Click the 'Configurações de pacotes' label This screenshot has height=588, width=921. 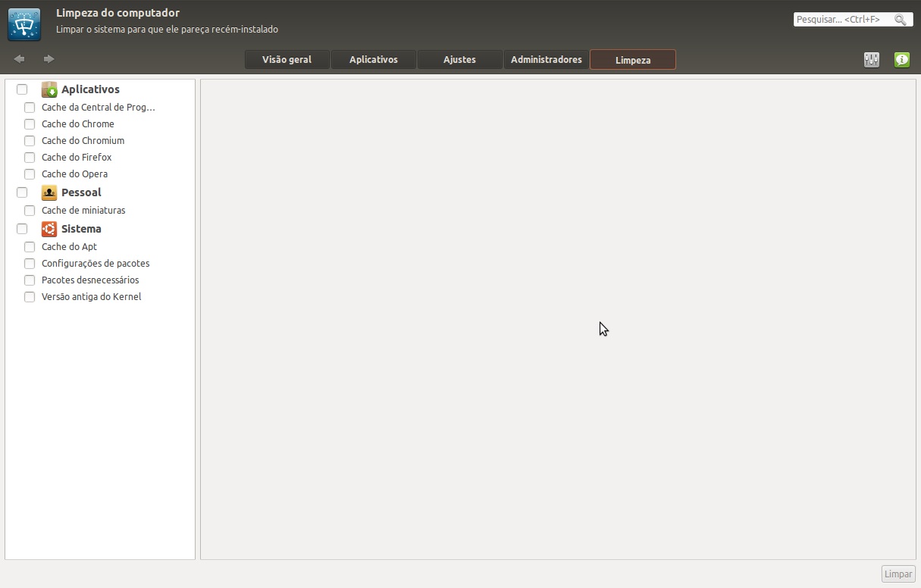(x=96, y=264)
